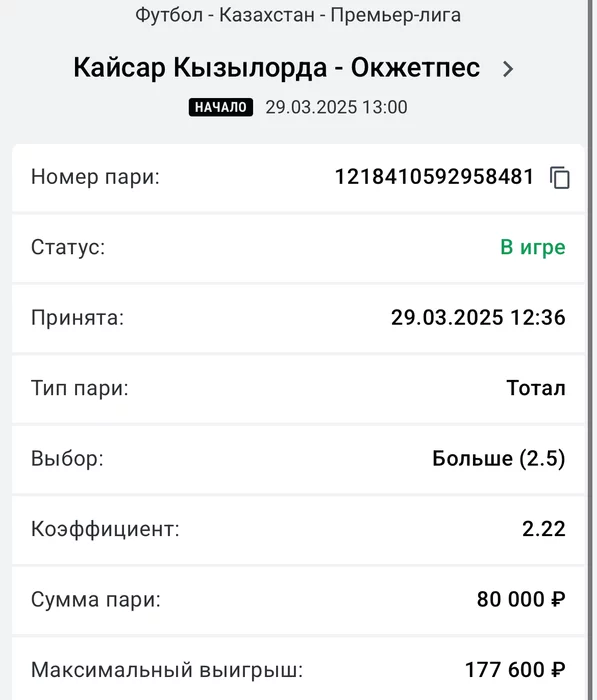Click the Статус row label
The height and width of the screenshot is (700, 597).
coord(68,247)
